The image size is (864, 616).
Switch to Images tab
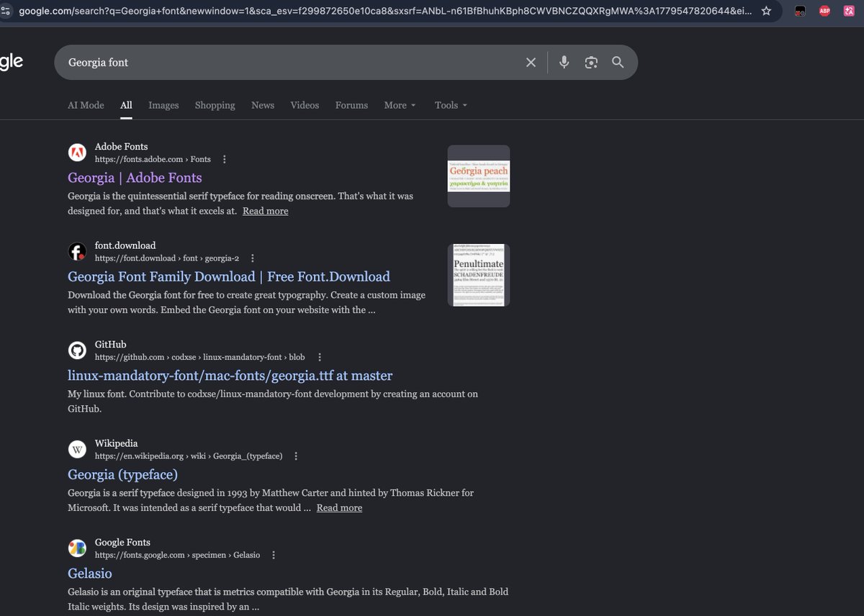coord(163,105)
